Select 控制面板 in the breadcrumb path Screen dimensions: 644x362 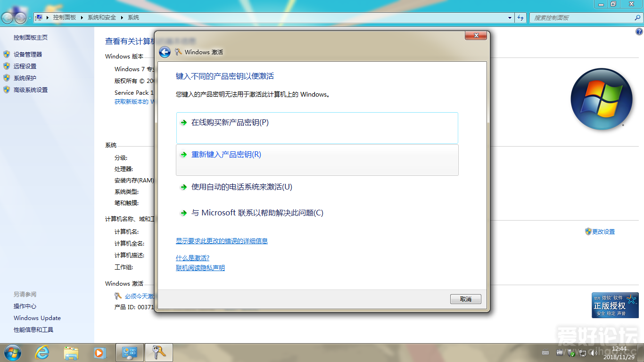click(65, 17)
